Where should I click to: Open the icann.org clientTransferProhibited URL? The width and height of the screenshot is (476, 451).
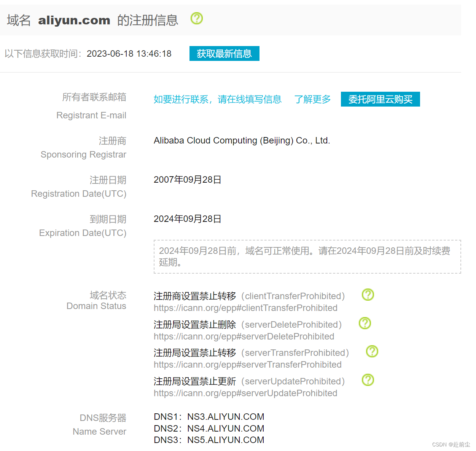click(x=246, y=308)
